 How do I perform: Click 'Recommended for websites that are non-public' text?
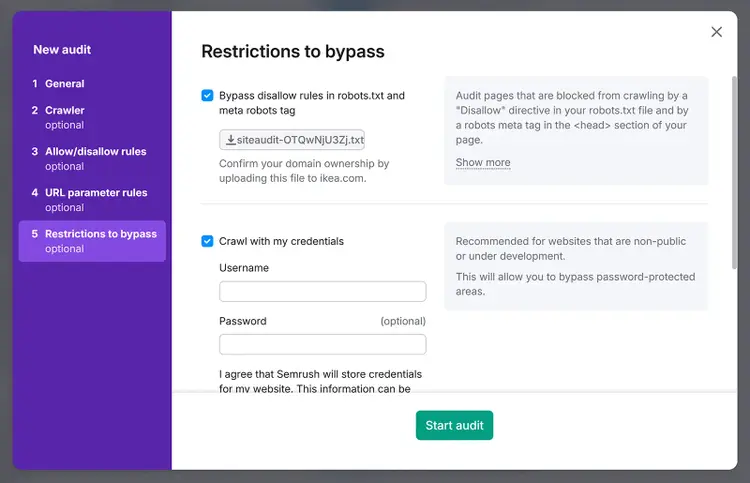click(x=571, y=249)
